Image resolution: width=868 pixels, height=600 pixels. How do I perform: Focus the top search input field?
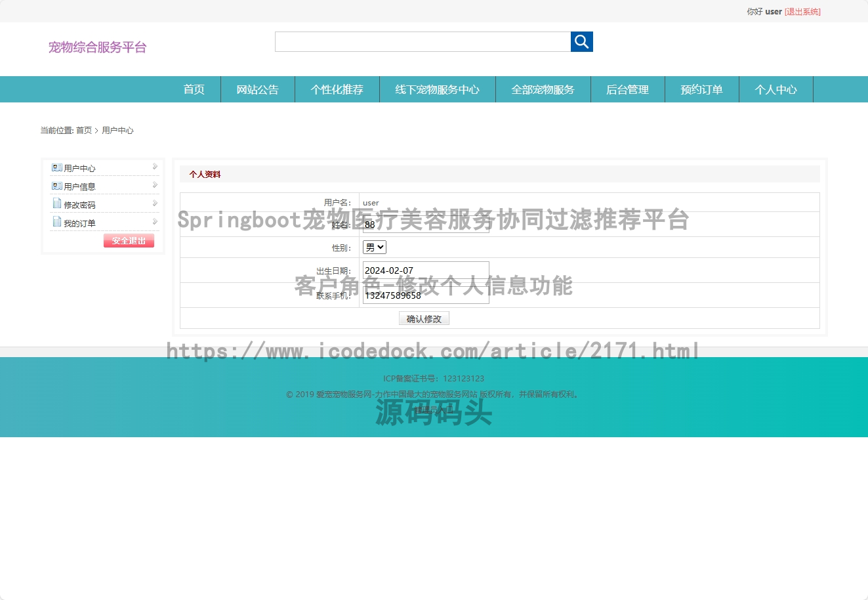pyautogui.click(x=423, y=41)
